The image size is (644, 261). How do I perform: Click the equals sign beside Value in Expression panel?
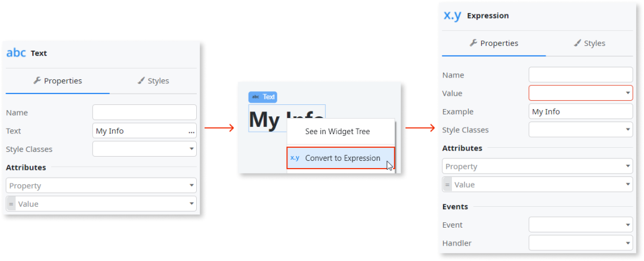point(447,185)
